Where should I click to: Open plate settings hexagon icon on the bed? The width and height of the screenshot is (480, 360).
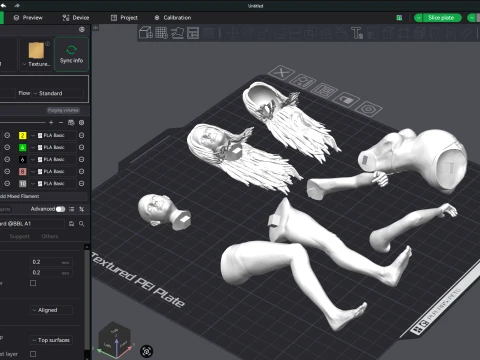tap(368, 109)
